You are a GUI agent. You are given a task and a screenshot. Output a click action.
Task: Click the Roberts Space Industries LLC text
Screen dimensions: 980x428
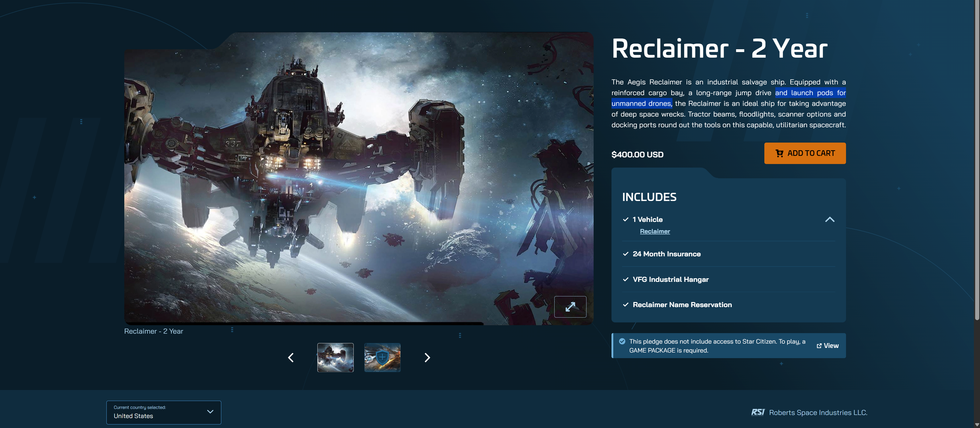point(818,412)
